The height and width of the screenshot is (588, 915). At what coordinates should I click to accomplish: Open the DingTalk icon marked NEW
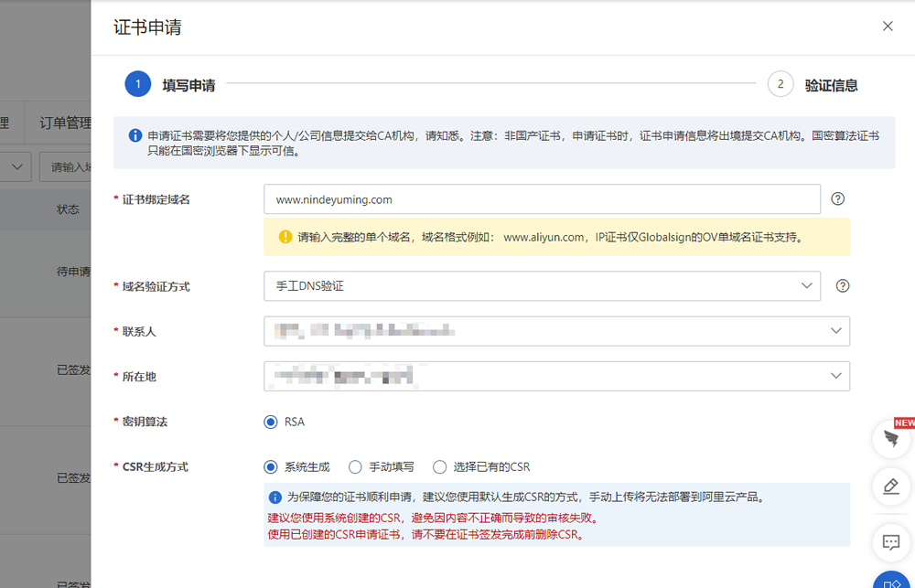click(x=891, y=439)
